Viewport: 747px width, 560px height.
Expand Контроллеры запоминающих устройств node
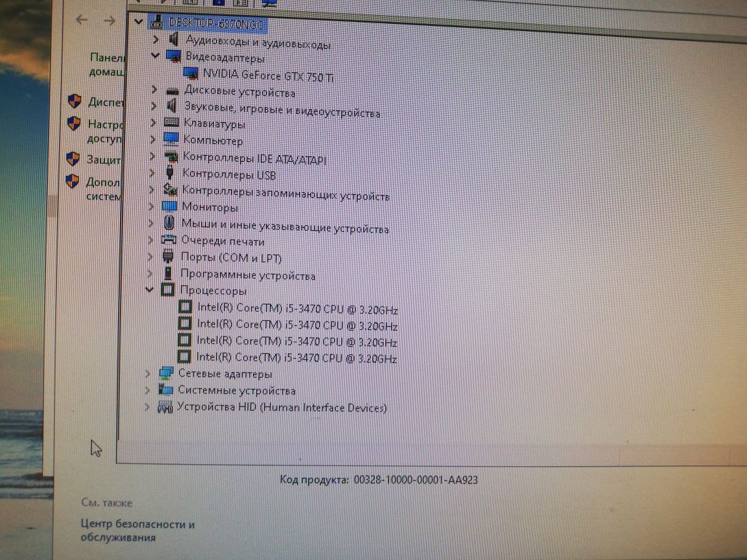152,189
